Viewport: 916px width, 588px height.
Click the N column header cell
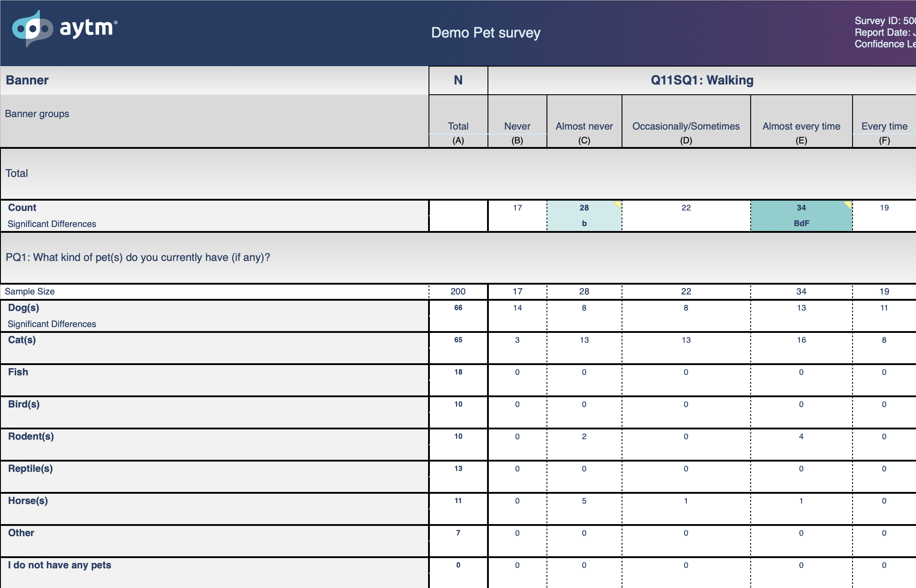pos(458,80)
